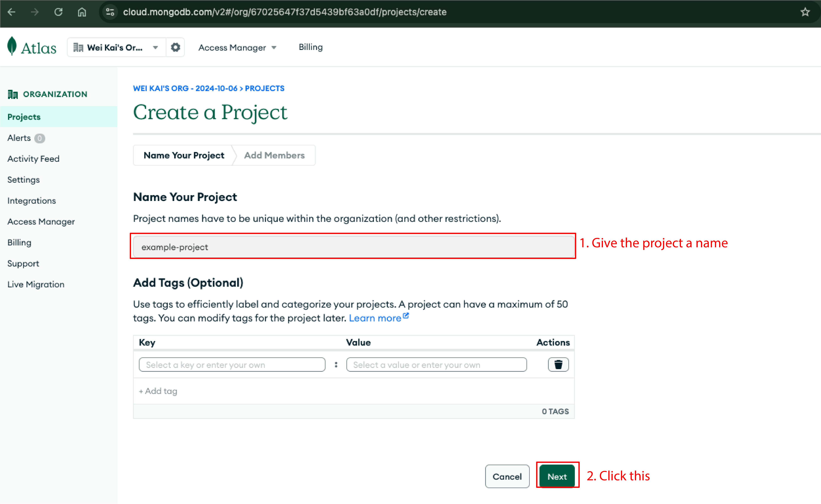
Task: Select the Name Your Project tab
Action: [x=183, y=155]
